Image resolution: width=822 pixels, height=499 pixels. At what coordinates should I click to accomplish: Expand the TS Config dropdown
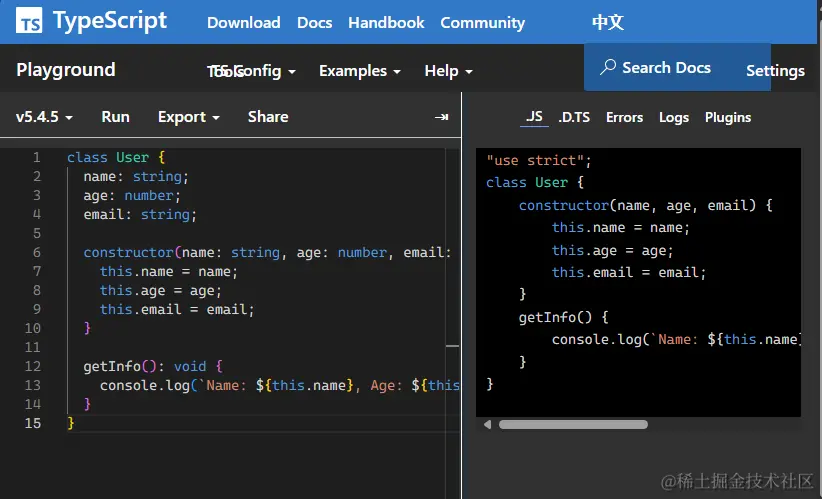pos(252,71)
